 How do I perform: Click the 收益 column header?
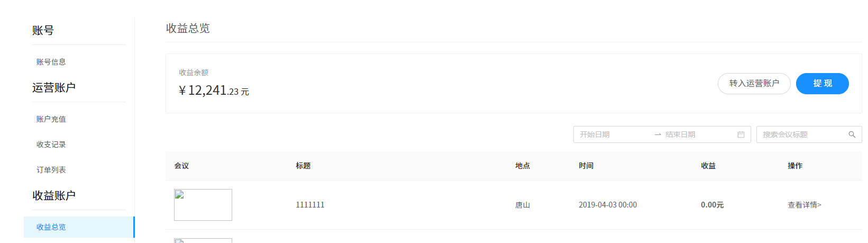[708, 166]
